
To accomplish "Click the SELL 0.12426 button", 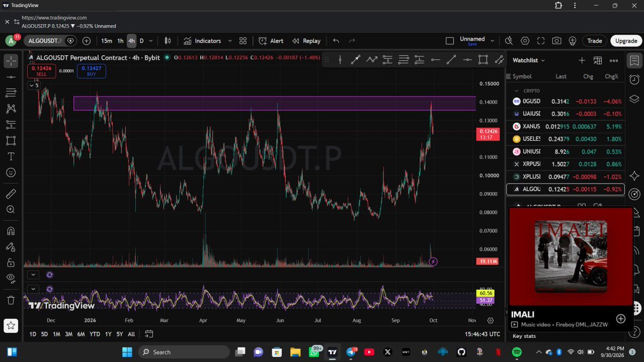I will pos(41,71).
